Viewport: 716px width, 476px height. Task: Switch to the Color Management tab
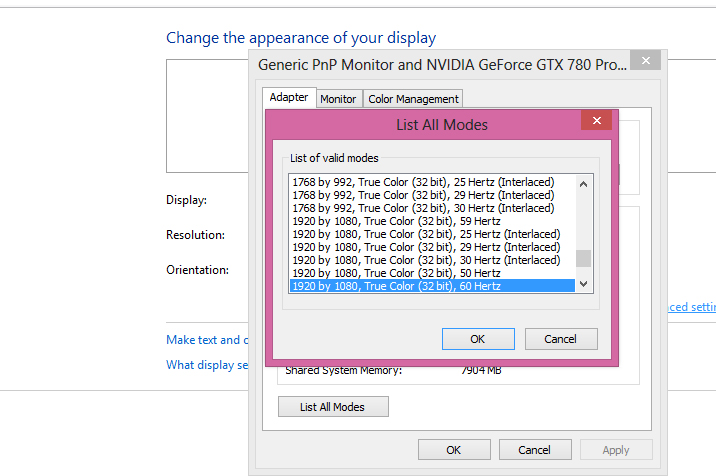pyautogui.click(x=413, y=99)
